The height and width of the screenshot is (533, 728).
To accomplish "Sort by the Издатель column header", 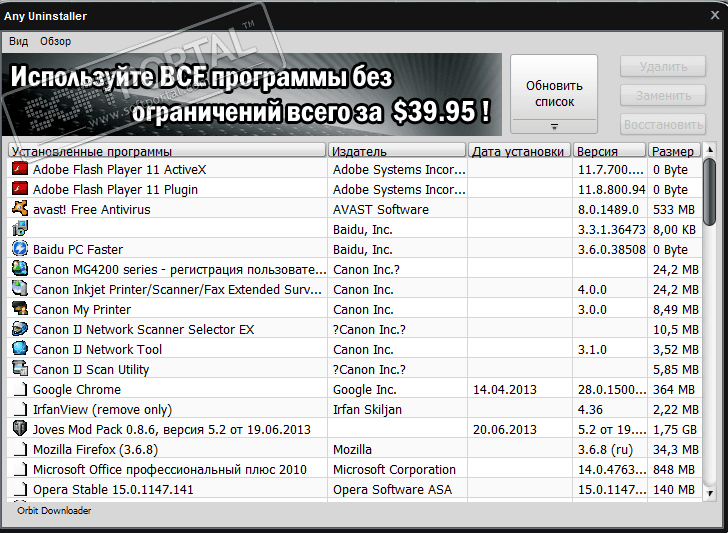I will point(397,151).
